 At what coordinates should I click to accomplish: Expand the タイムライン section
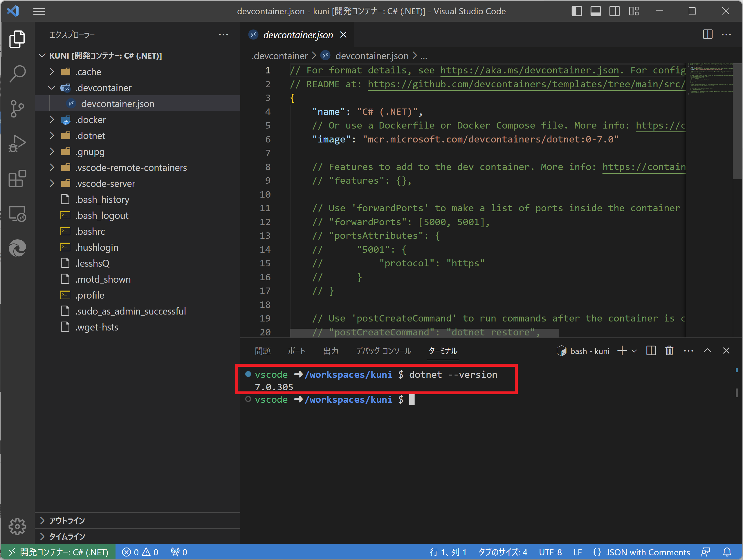point(138,536)
